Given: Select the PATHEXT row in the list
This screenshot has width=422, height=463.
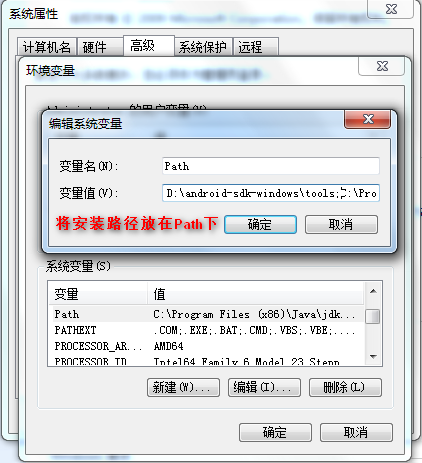Looking at the screenshot, I should [x=207, y=330].
